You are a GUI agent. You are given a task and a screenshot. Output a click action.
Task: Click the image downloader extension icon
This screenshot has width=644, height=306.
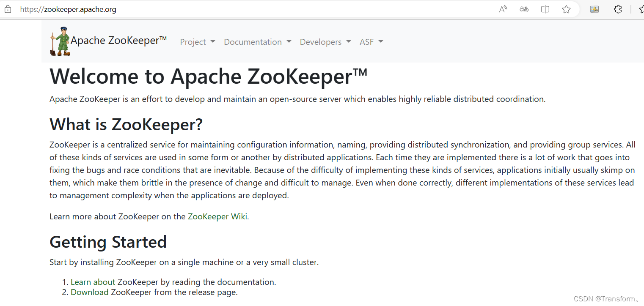click(594, 9)
